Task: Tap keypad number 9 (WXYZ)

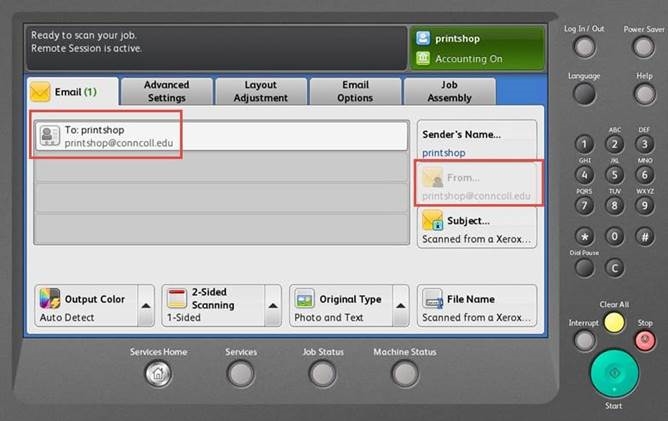Action: pos(645,206)
